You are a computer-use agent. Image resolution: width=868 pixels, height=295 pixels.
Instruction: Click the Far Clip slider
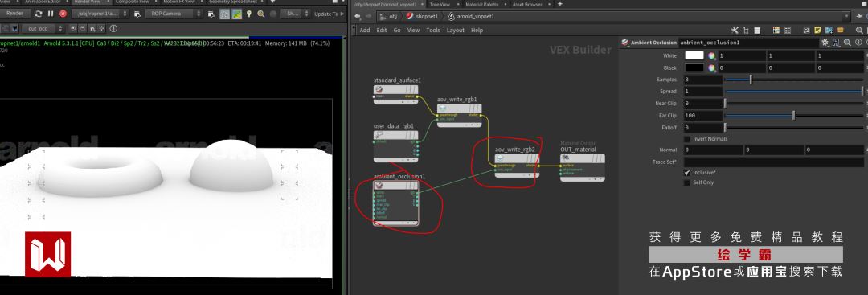click(x=794, y=115)
